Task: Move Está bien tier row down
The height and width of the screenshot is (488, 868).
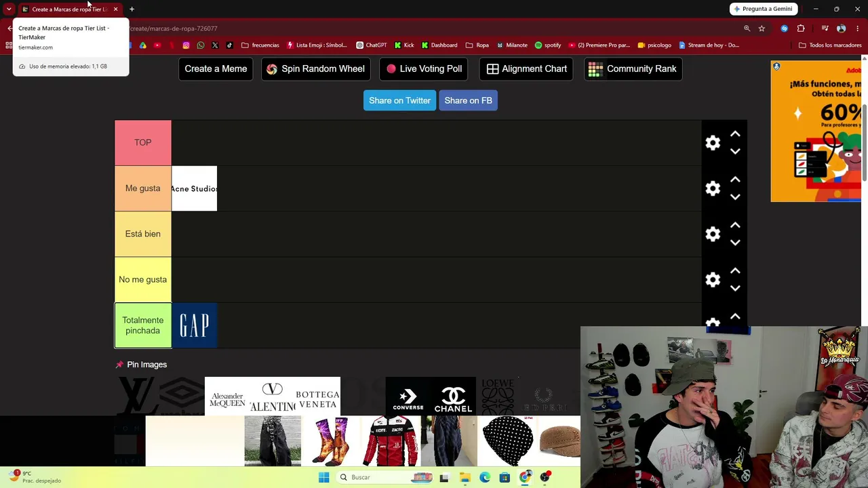Action: 735,242
